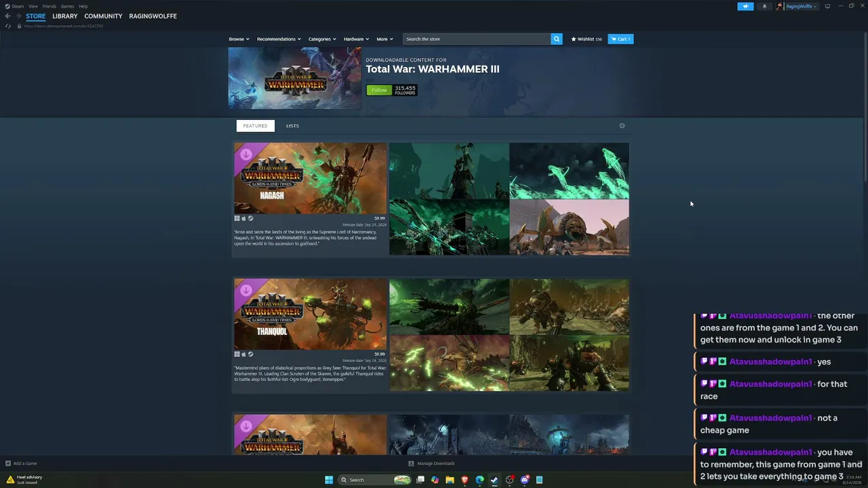Click Add a Game

coord(25,464)
